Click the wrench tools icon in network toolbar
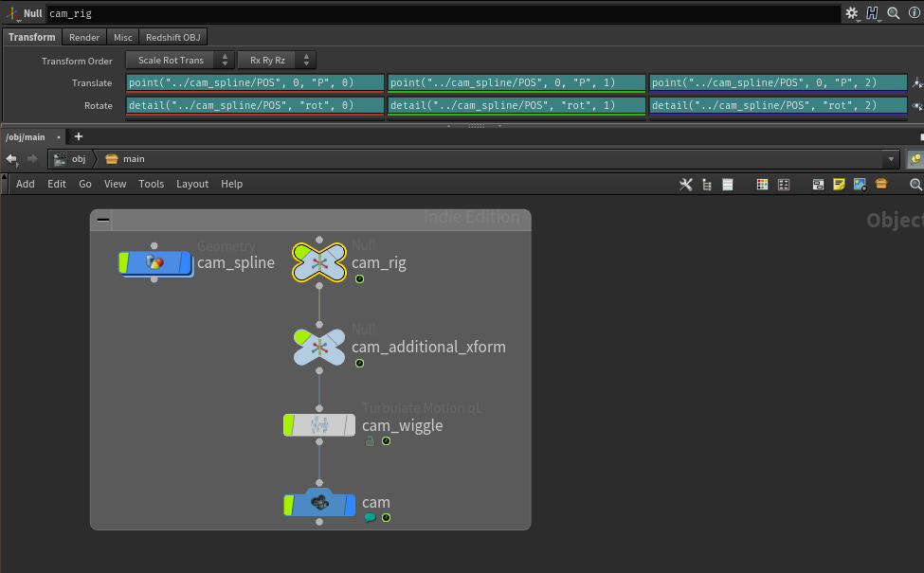The width and height of the screenshot is (924, 573). click(x=686, y=184)
